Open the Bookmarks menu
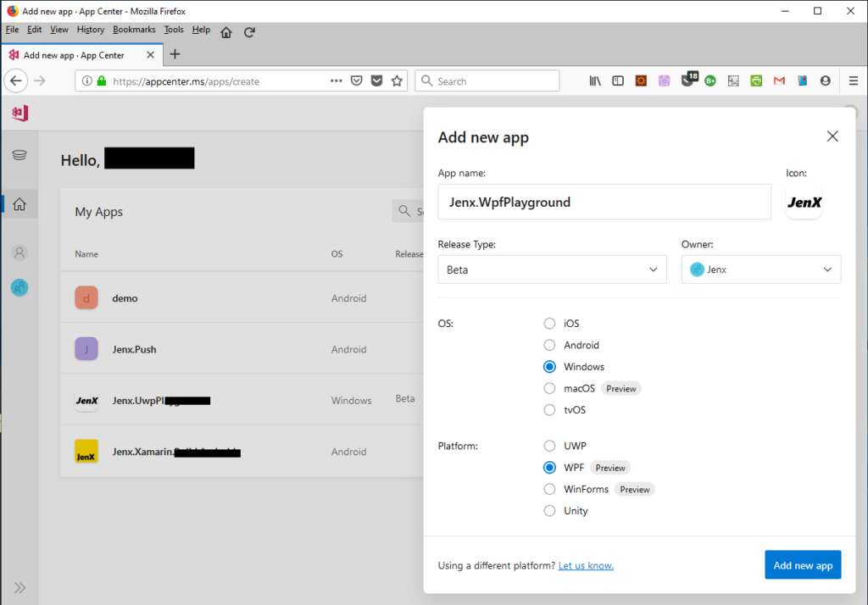The height and width of the screenshot is (605, 868). pyautogui.click(x=134, y=30)
